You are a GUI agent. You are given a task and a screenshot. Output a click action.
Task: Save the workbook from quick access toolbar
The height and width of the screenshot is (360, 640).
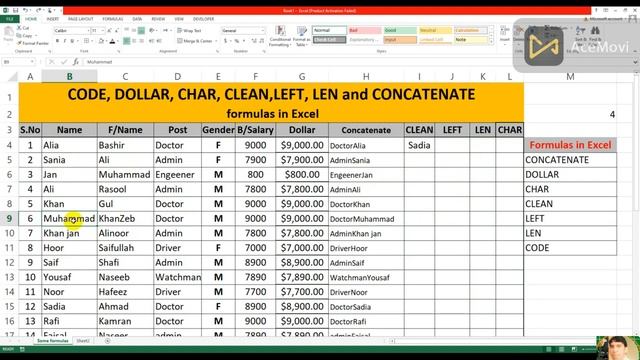point(16,11)
